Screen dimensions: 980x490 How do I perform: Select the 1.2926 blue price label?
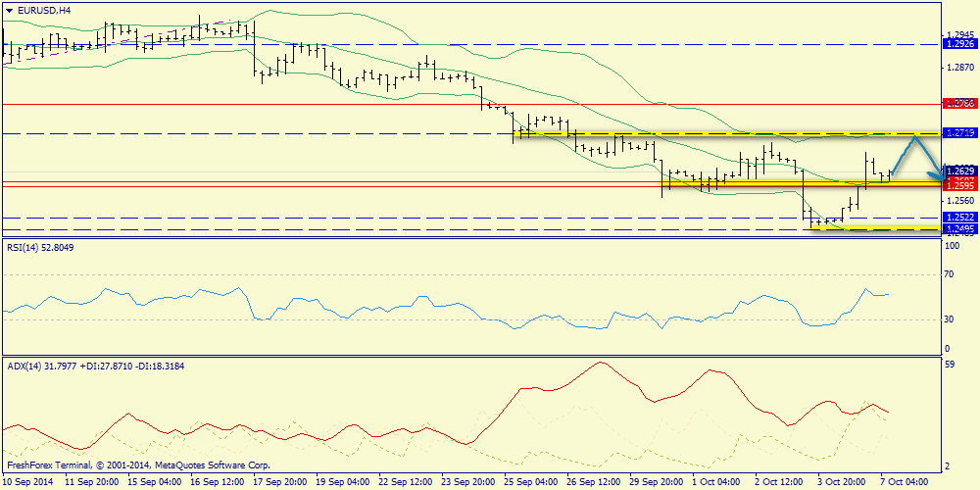pos(958,45)
